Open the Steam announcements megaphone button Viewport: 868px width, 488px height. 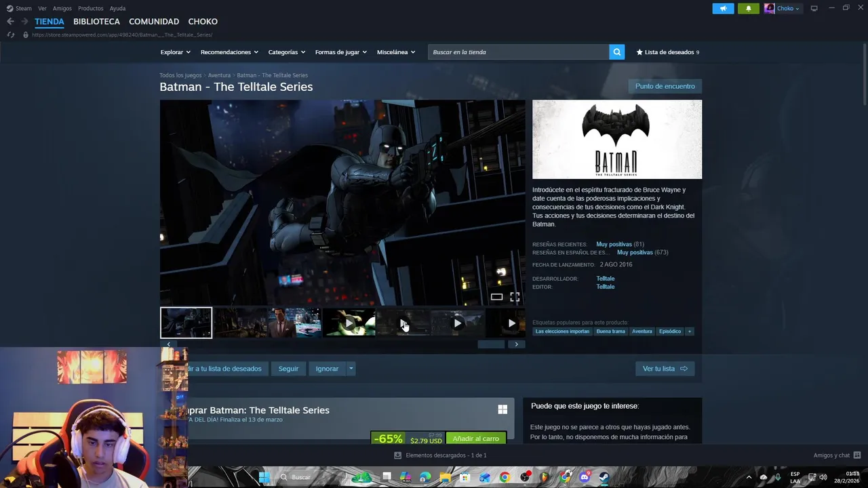click(723, 8)
